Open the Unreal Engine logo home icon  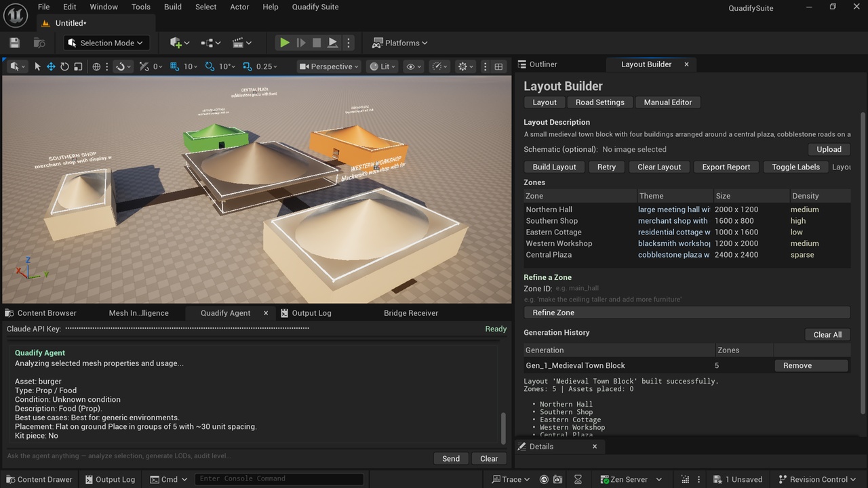16,15
